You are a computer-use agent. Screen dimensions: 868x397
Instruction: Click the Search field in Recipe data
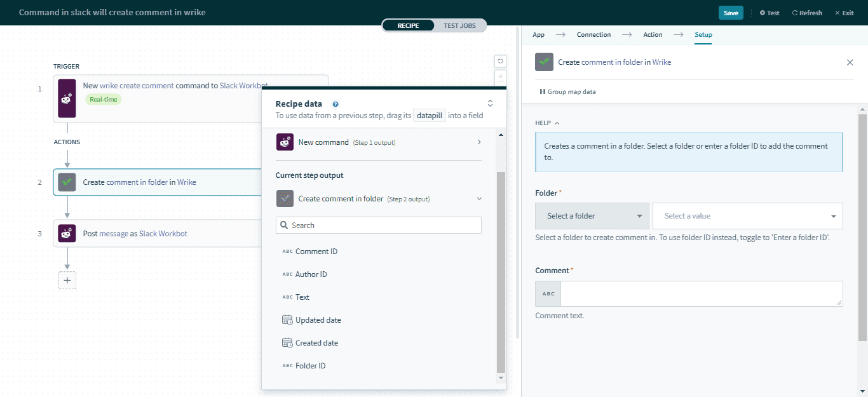[378, 225]
